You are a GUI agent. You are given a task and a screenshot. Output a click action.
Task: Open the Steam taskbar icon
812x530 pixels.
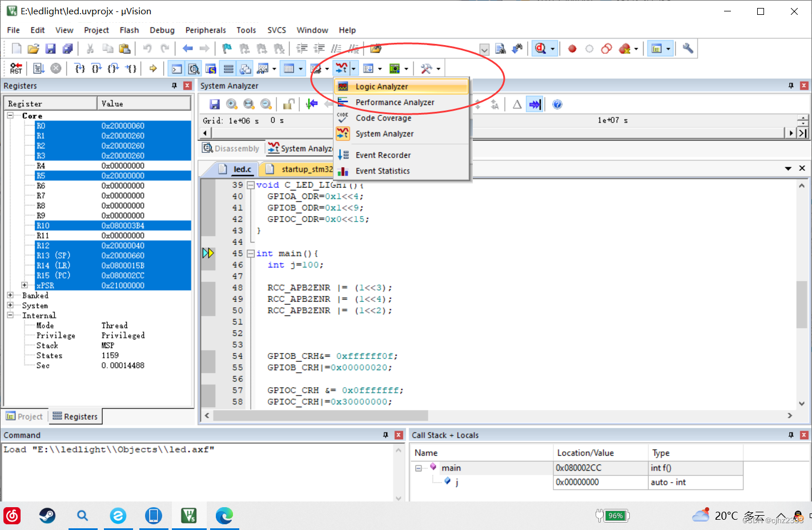pos(47,516)
